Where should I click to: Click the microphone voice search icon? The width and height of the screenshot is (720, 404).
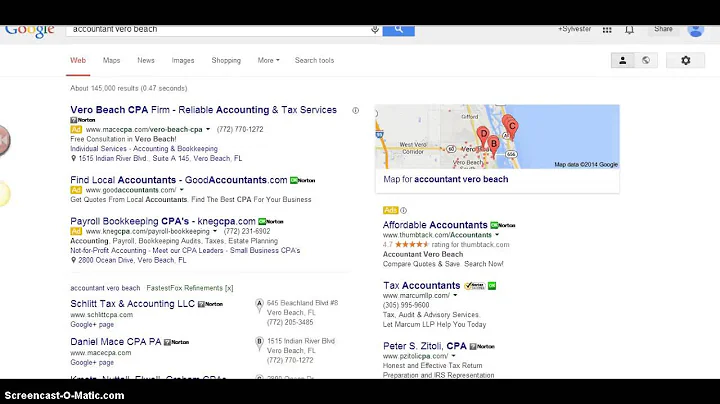(x=375, y=30)
